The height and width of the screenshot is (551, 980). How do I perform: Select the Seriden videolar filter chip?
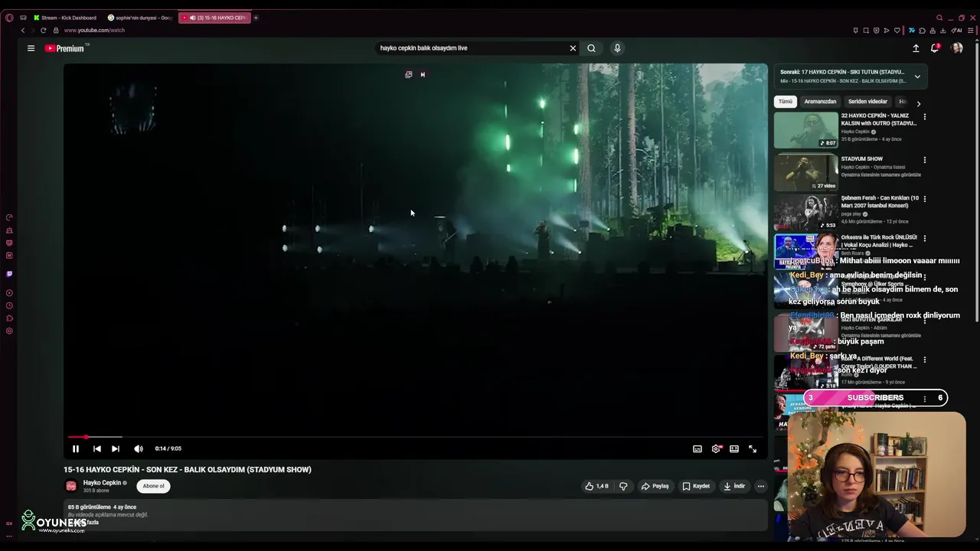[867, 102]
